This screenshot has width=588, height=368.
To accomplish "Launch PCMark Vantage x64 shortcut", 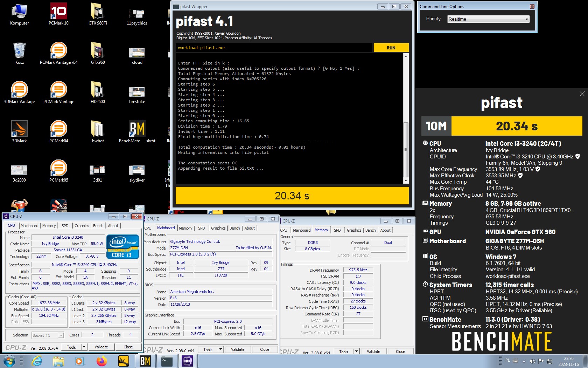I will [58, 53].
